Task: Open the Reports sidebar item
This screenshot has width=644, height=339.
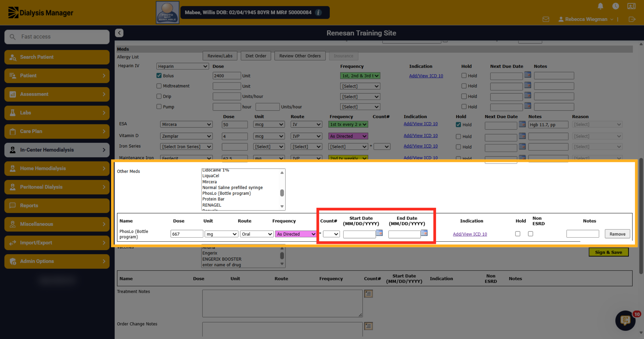Action: coord(57,205)
